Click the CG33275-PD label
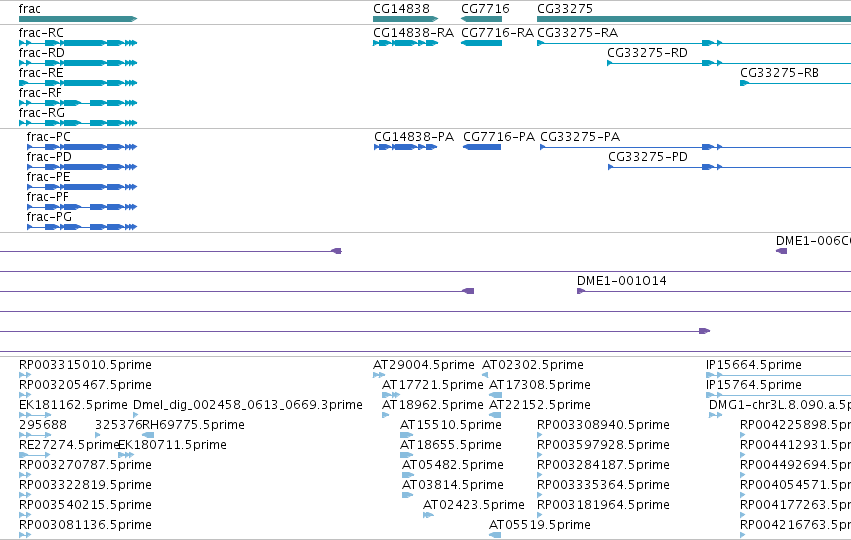This screenshot has height=540, width=851. click(x=648, y=157)
